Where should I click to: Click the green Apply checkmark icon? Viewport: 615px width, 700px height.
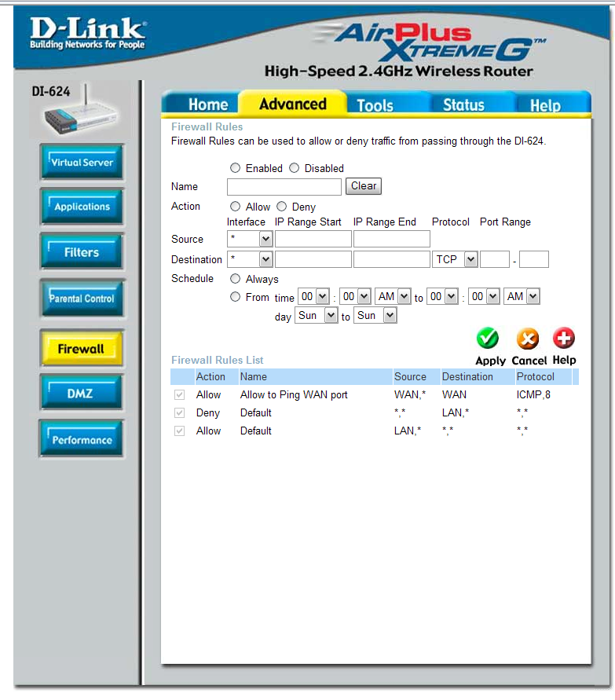click(x=487, y=339)
